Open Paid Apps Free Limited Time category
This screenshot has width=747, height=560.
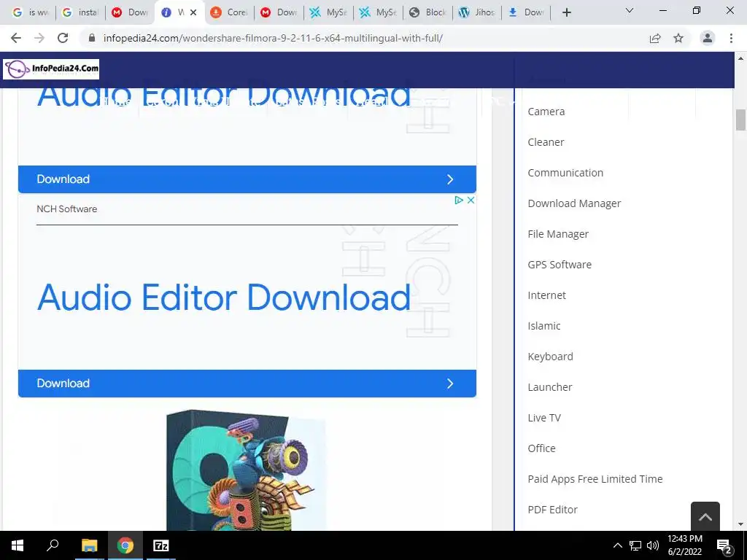pos(595,479)
